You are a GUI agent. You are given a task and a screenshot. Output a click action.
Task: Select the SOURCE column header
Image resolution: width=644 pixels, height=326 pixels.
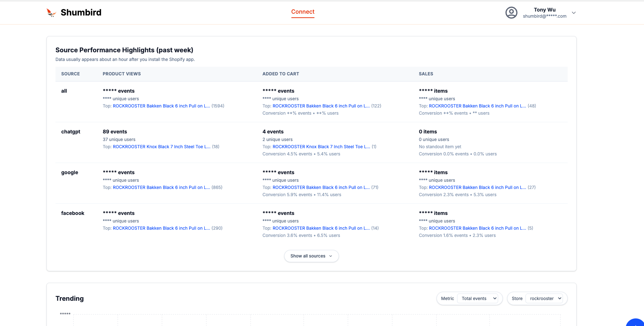70,74
